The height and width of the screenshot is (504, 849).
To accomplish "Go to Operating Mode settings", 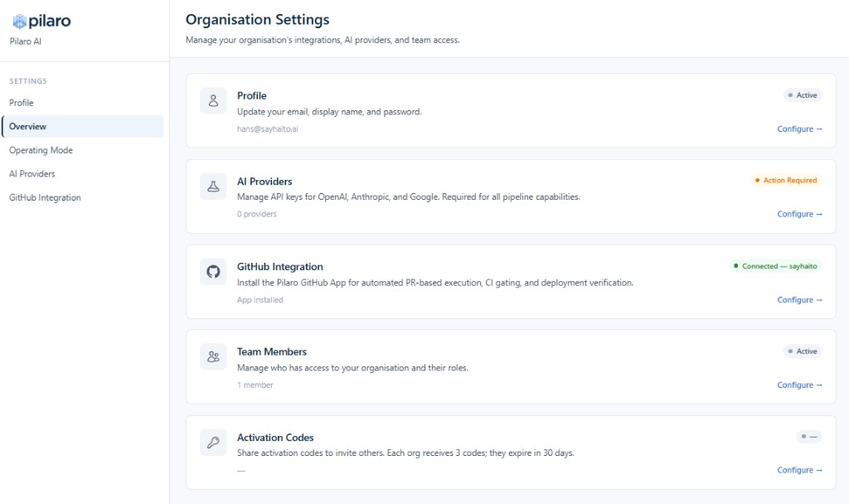I will click(41, 151).
